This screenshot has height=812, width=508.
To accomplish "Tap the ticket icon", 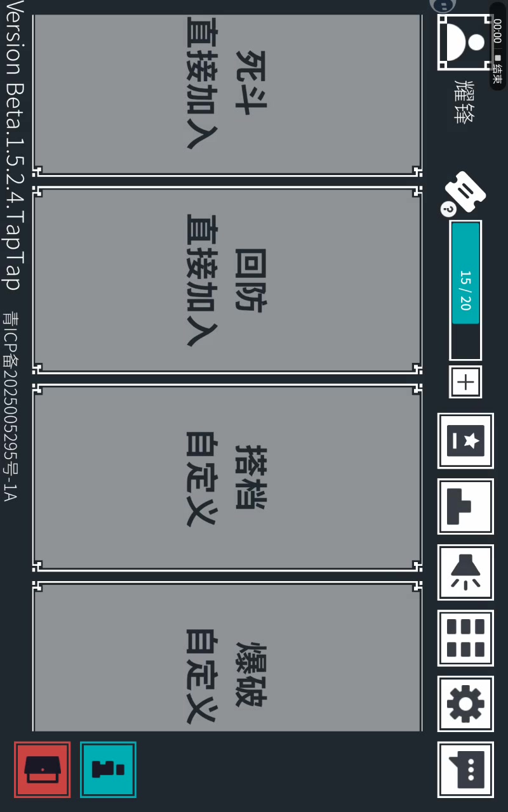I will 465,192.
